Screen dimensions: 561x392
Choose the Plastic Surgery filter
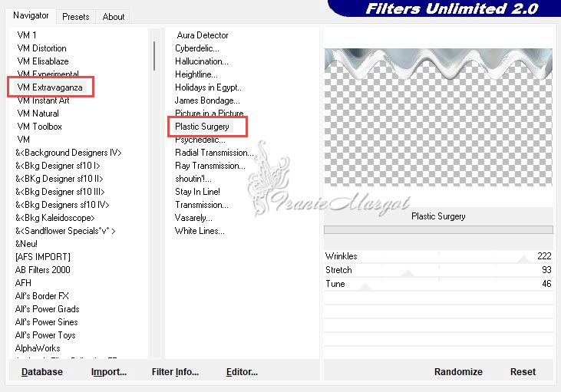point(202,127)
